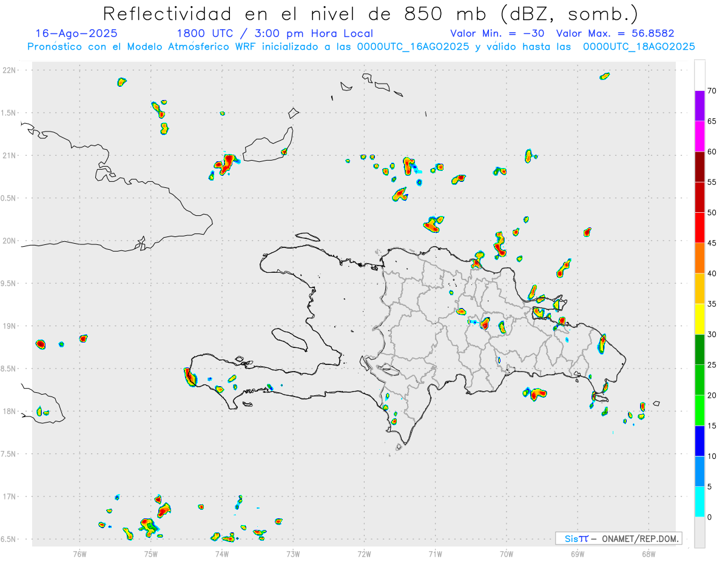Viewport: 728px width, 562px height.
Task: Click the dark red 55-60 dBZ colorbar segment
Action: [699, 167]
